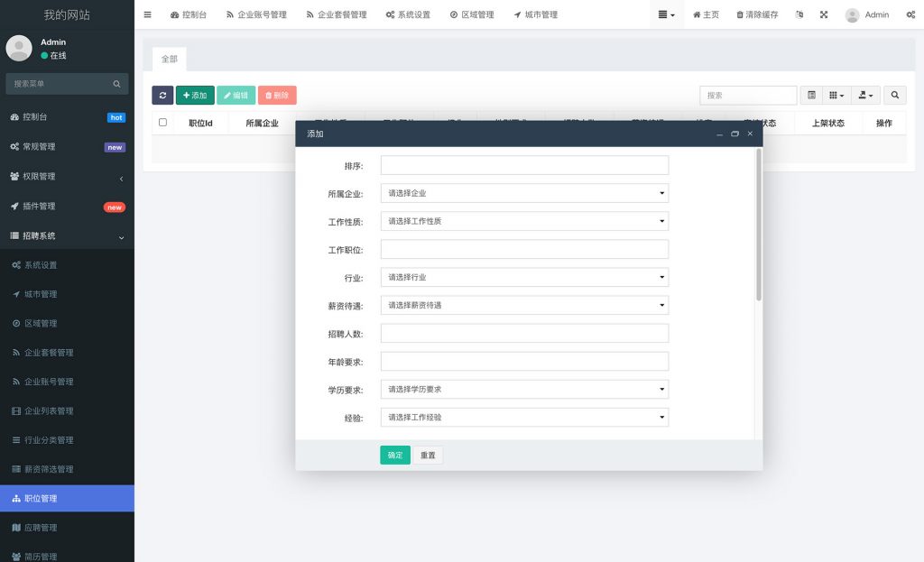This screenshot has width=924, height=562.
Task: Switch to the 全部 tab
Action: [x=169, y=59]
